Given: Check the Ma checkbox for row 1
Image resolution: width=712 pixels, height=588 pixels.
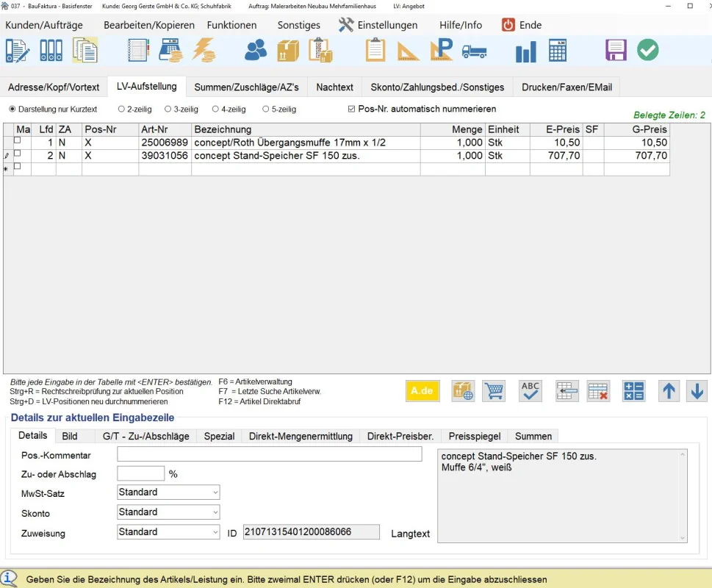Looking at the screenshot, I should pos(18,141).
